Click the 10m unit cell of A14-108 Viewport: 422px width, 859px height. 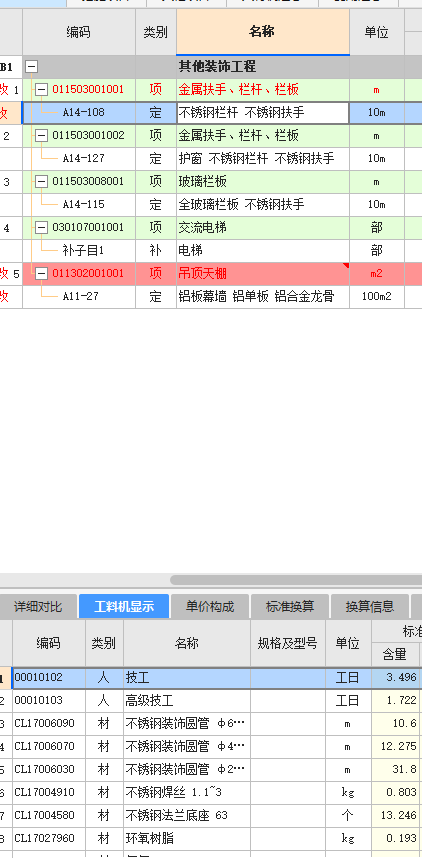tap(377, 113)
